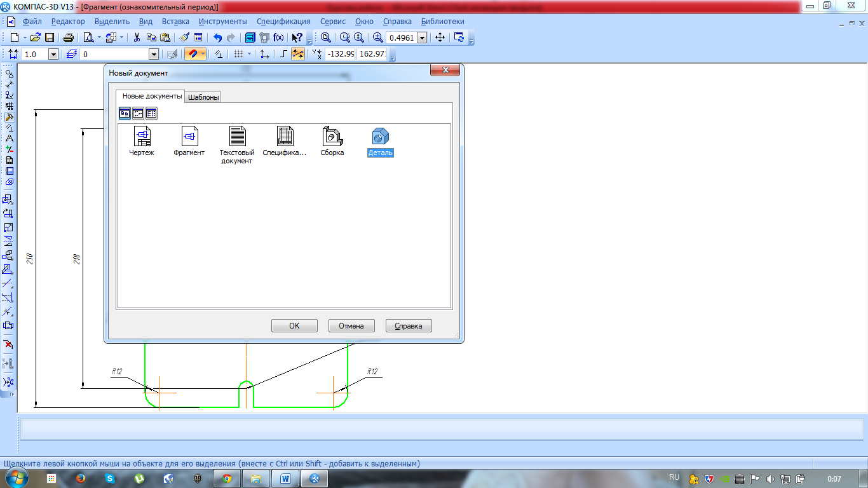This screenshot has width=868, height=488.
Task: Select the highlighted hammer Editing panel icon
Action: tap(9, 117)
